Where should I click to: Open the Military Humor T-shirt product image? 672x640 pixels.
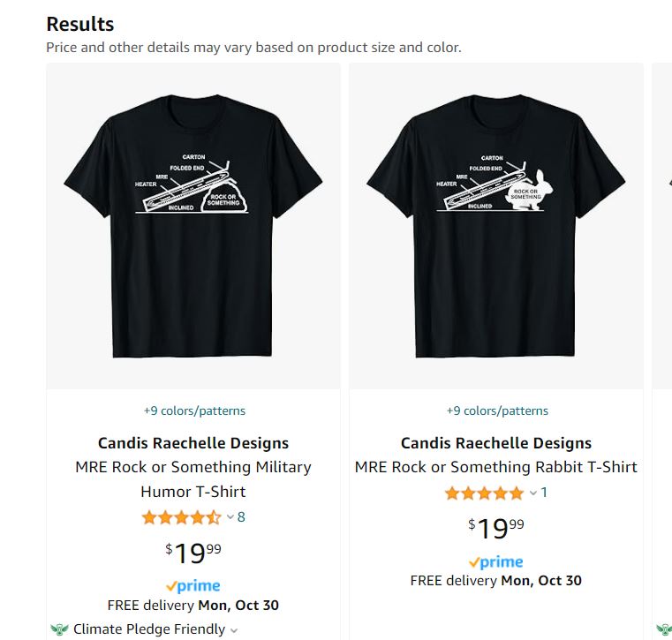coord(193,225)
